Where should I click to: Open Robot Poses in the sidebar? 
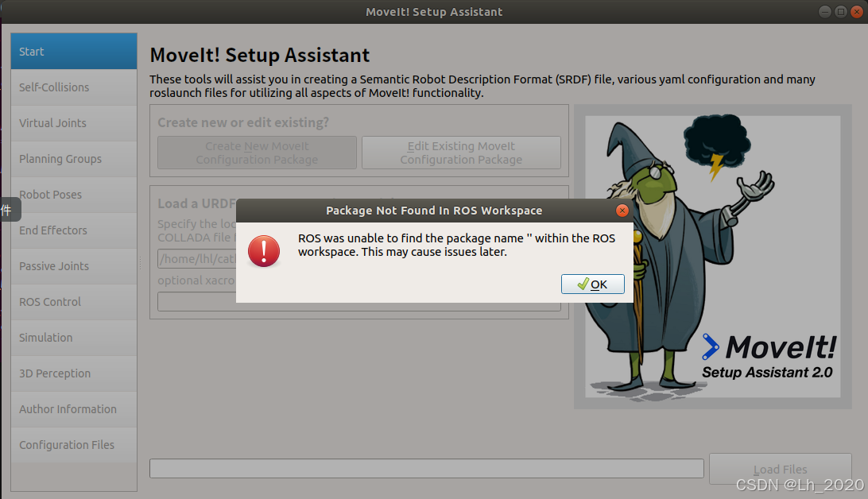(x=74, y=195)
